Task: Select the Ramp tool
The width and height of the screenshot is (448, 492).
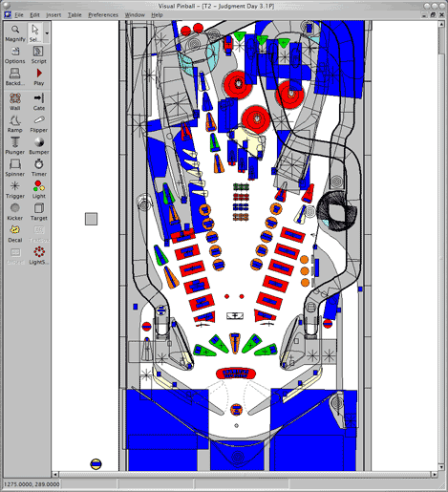Action: pos(15,124)
